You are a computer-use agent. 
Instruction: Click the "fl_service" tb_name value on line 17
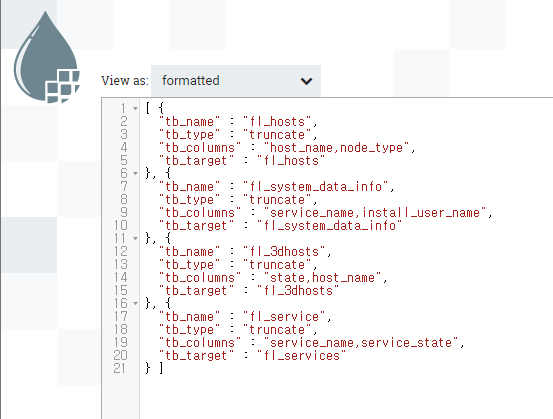coord(284,317)
